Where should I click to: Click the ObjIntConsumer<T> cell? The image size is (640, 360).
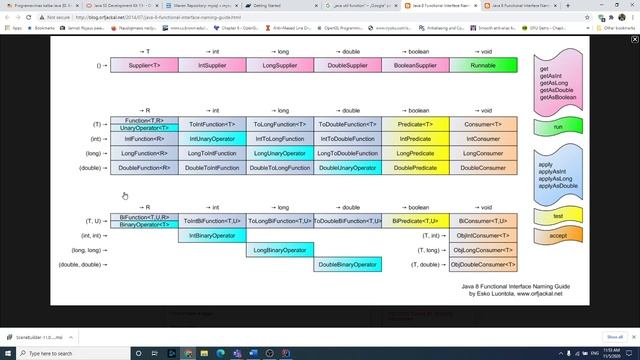point(483,236)
